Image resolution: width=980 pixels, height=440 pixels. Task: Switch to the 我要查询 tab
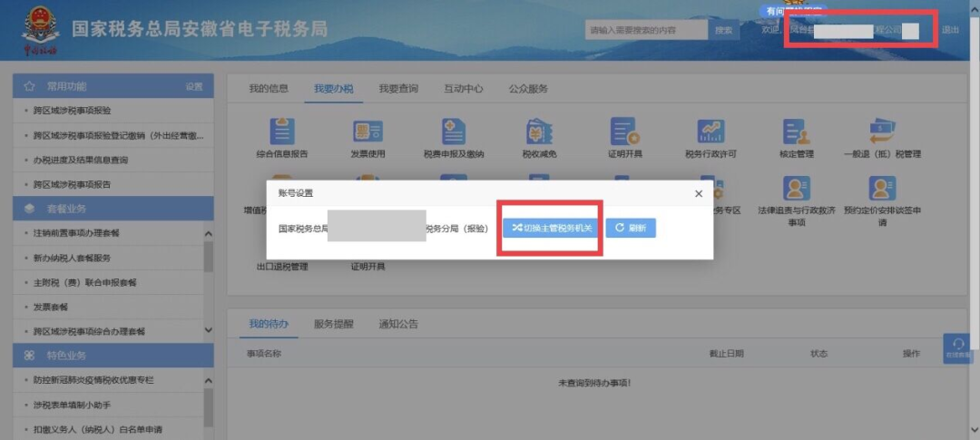coord(398,89)
